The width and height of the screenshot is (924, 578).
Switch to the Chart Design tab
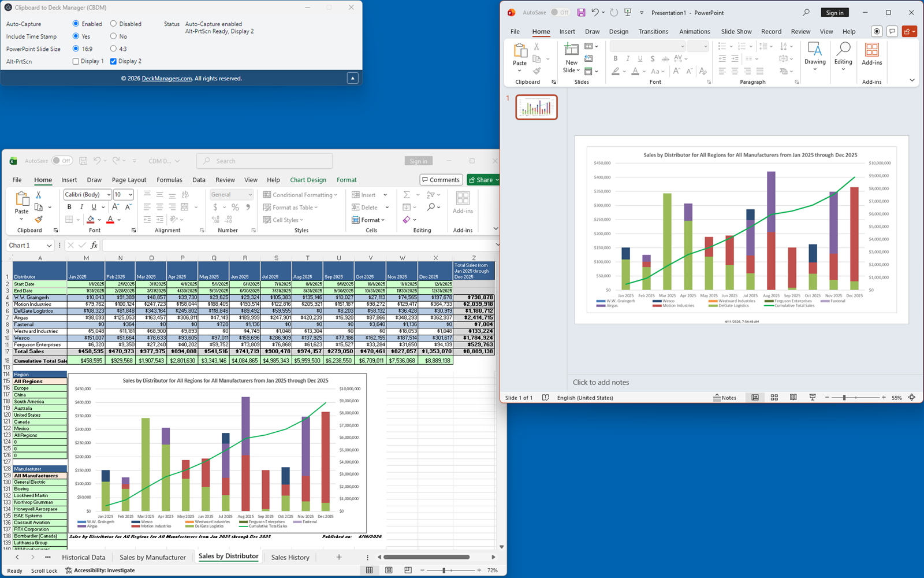308,180
